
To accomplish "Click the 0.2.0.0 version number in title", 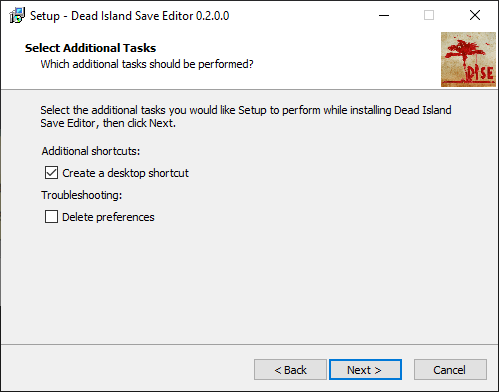I will 212,16.
